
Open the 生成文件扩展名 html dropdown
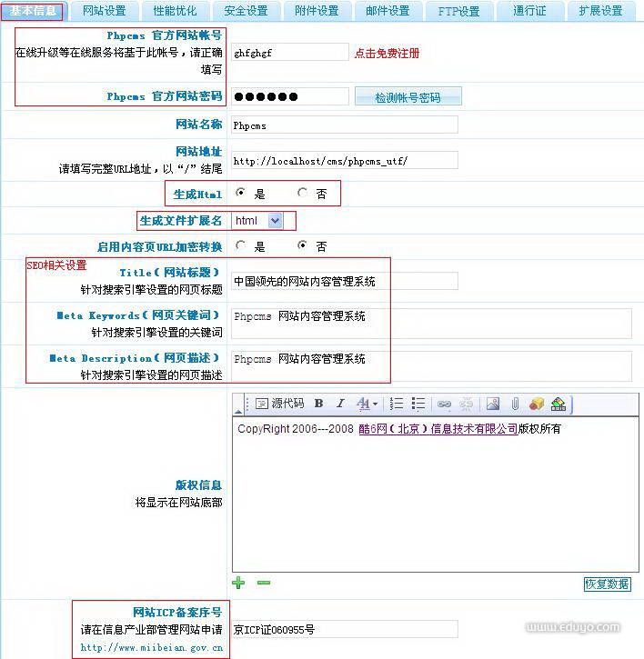point(276,220)
